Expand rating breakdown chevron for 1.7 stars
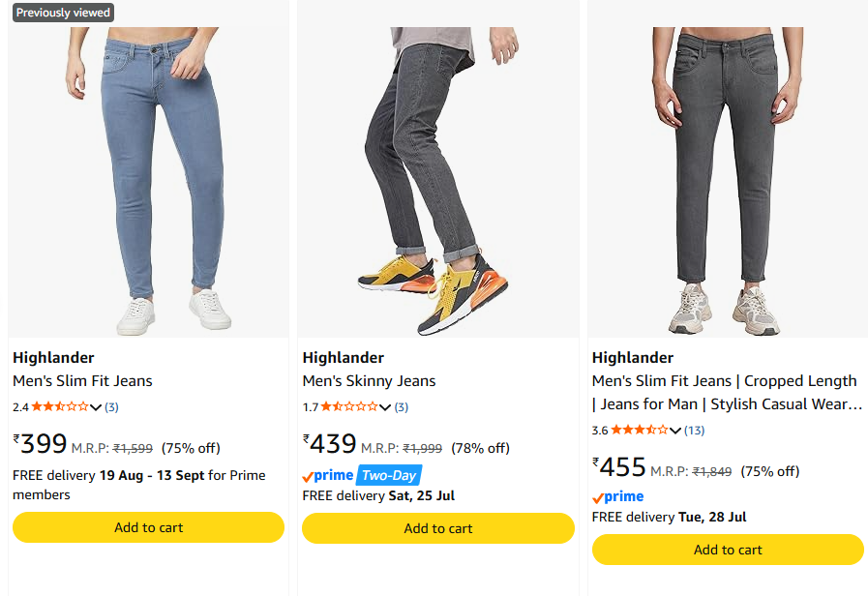Screen dimensions: 868x596 (x=385, y=408)
